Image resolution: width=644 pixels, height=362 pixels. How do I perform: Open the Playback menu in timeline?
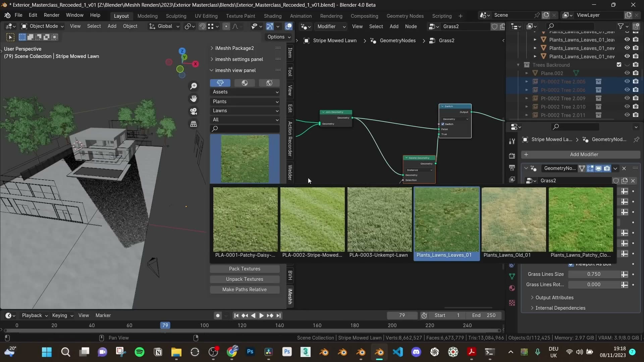[x=35, y=315]
